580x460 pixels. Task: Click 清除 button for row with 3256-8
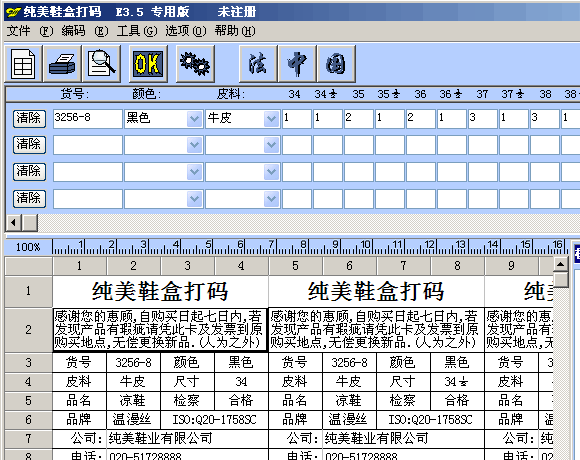pos(29,118)
